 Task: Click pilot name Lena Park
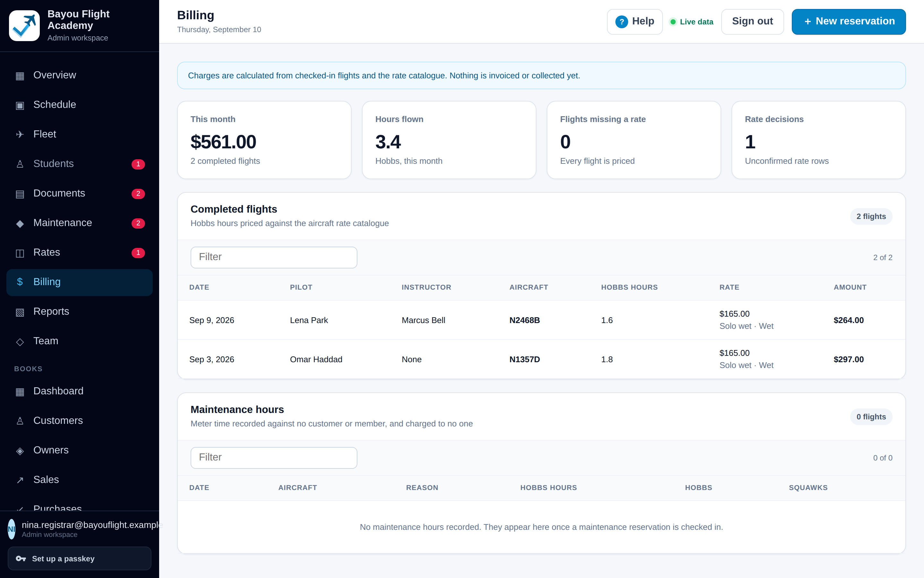coord(309,320)
